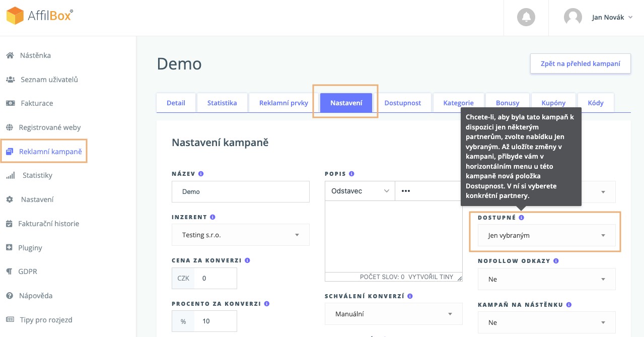
Task: Expand the Jan Novák user menu
Action: (612, 17)
